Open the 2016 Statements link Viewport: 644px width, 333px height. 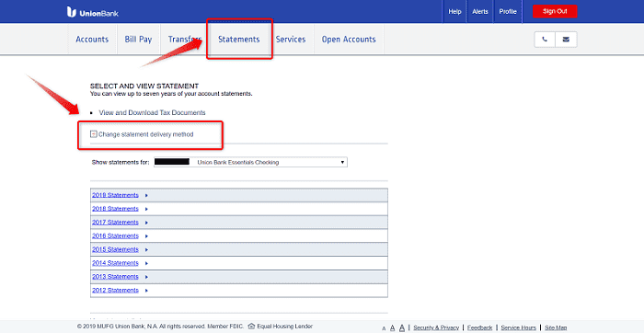(x=115, y=235)
